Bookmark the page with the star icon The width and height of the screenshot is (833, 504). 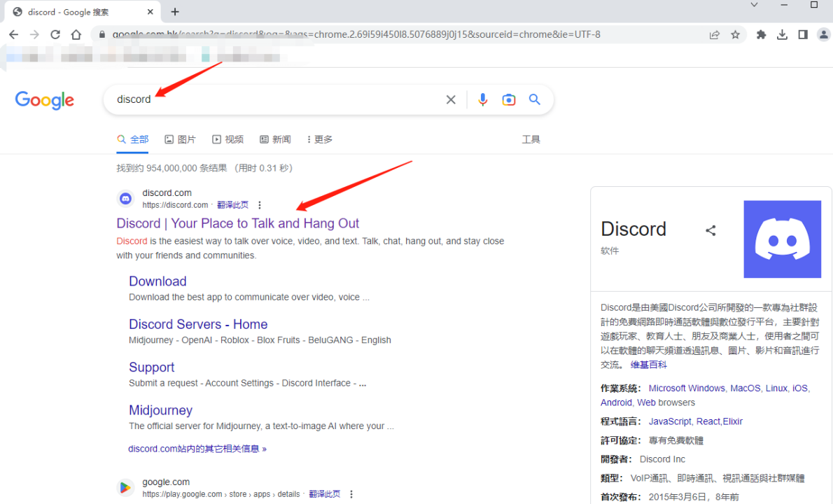735,34
